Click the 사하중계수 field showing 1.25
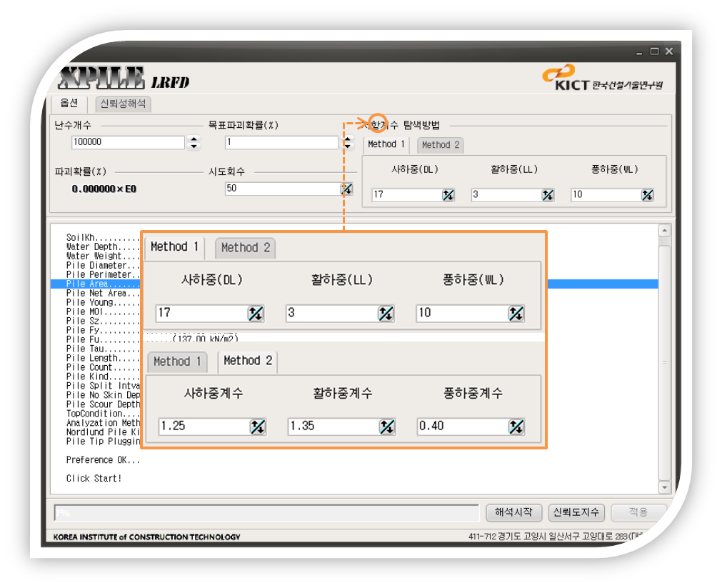Image resolution: width=722 pixels, height=588 pixels. click(x=204, y=427)
